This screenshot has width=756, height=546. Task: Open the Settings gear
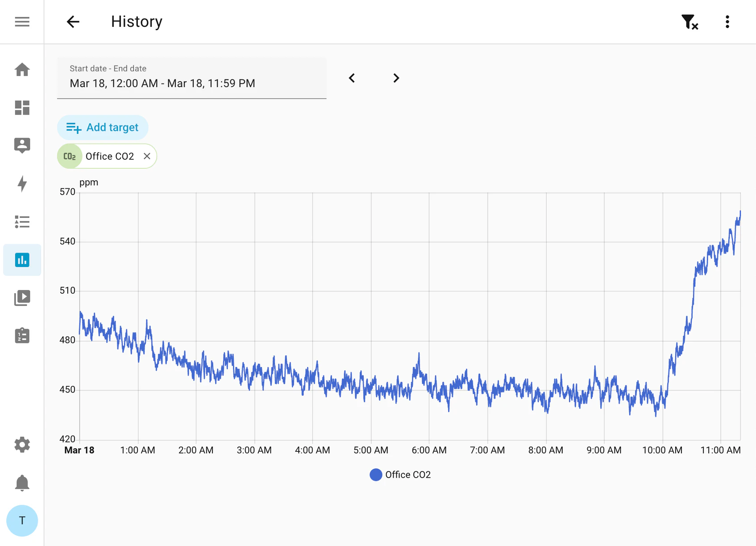22,445
